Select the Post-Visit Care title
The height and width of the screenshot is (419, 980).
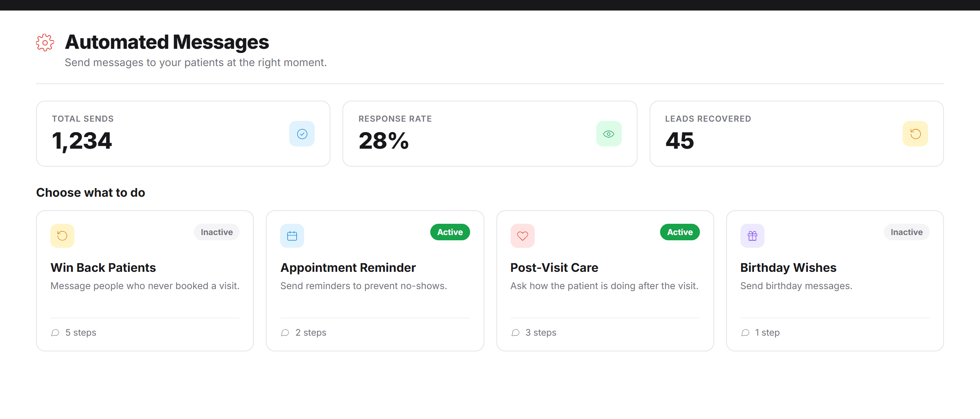(x=554, y=268)
